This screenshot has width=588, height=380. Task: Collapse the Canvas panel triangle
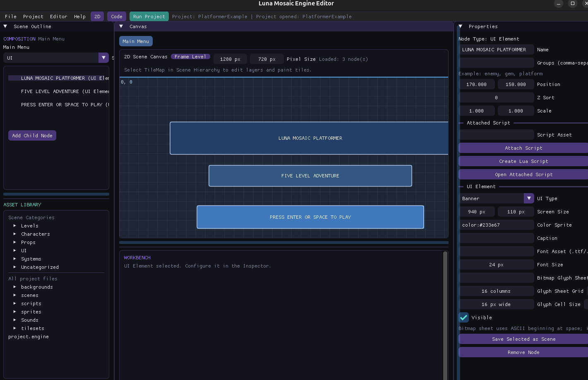121,26
